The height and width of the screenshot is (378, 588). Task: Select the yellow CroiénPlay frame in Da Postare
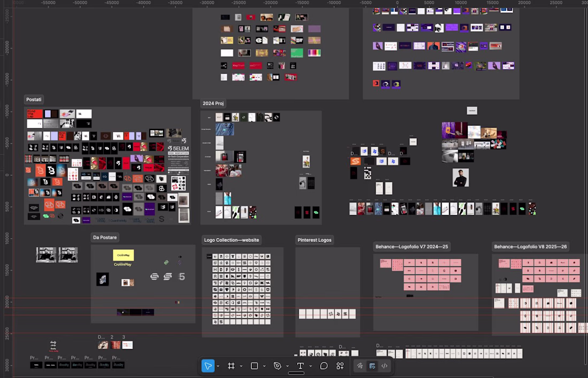pyautogui.click(x=123, y=255)
